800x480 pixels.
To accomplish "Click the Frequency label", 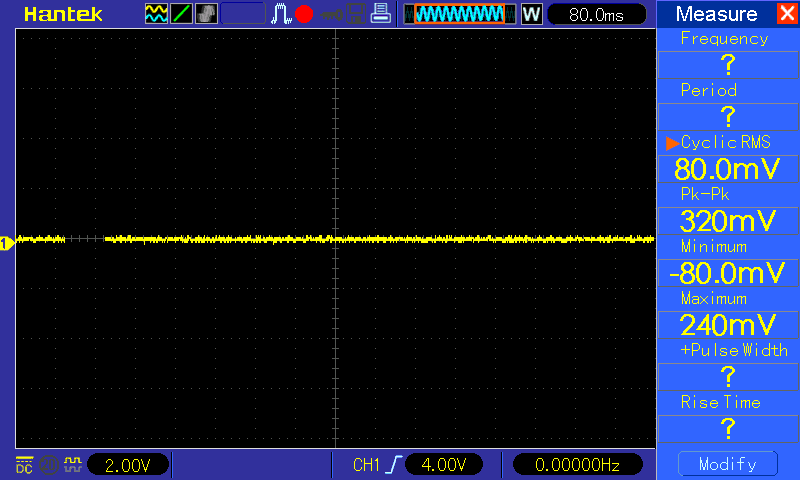I will click(724, 39).
